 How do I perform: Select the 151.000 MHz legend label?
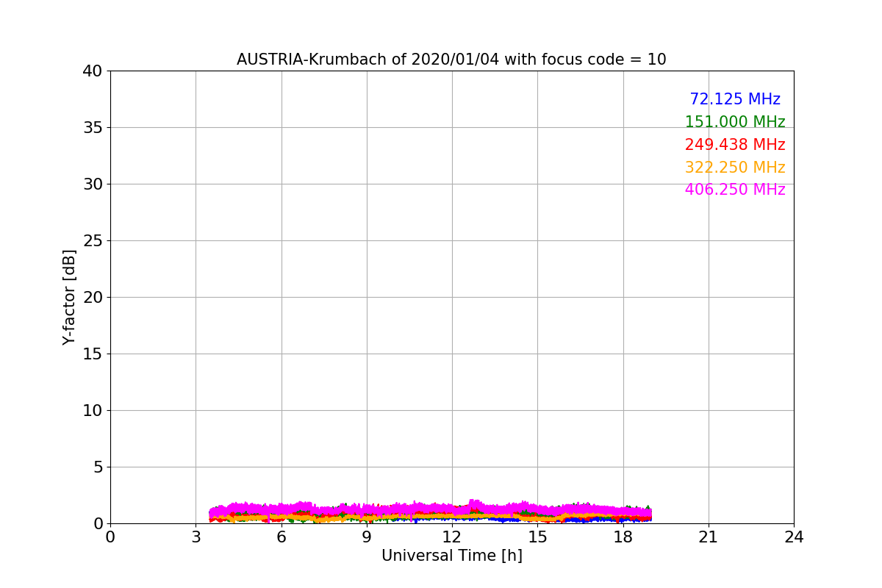(x=735, y=122)
